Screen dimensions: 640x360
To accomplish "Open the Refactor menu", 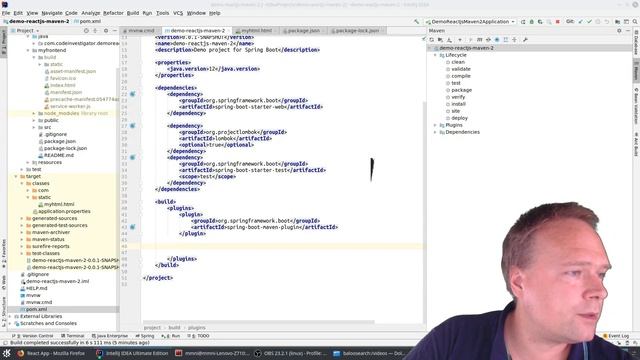I will tap(113, 13).
